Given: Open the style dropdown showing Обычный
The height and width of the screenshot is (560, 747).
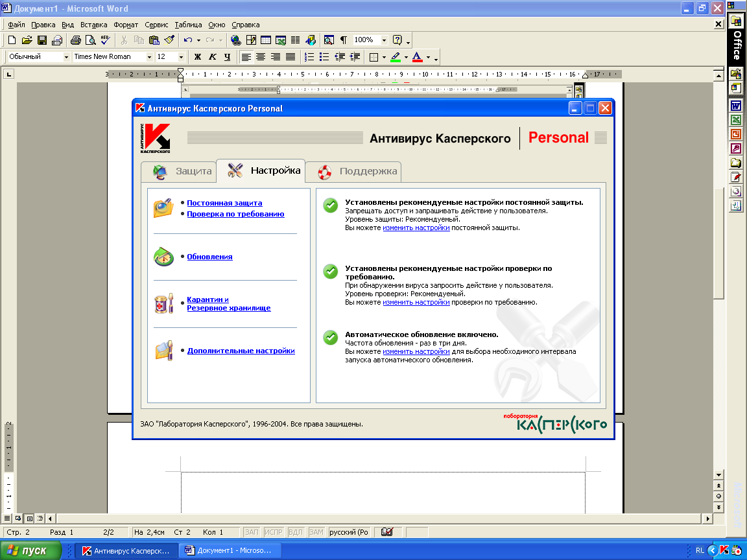Looking at the screenshot, I should click(x=66, y=57).
